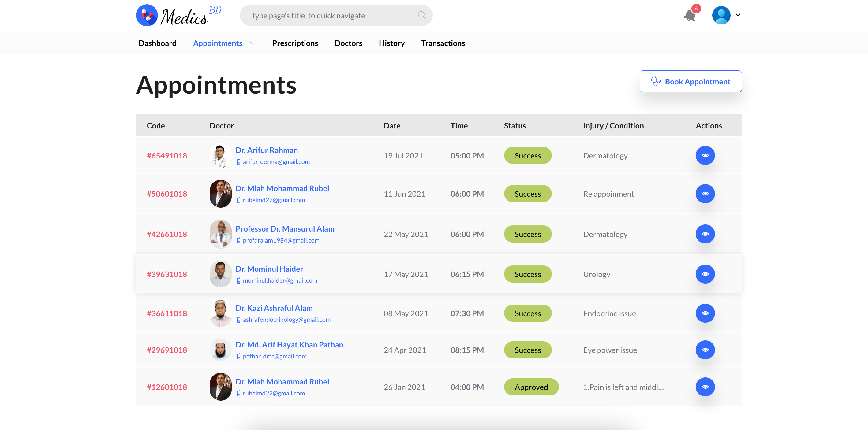Expand the Appointments navigation dropdown
This screenshot has width=868, height=430.
[x=253, y=43]
